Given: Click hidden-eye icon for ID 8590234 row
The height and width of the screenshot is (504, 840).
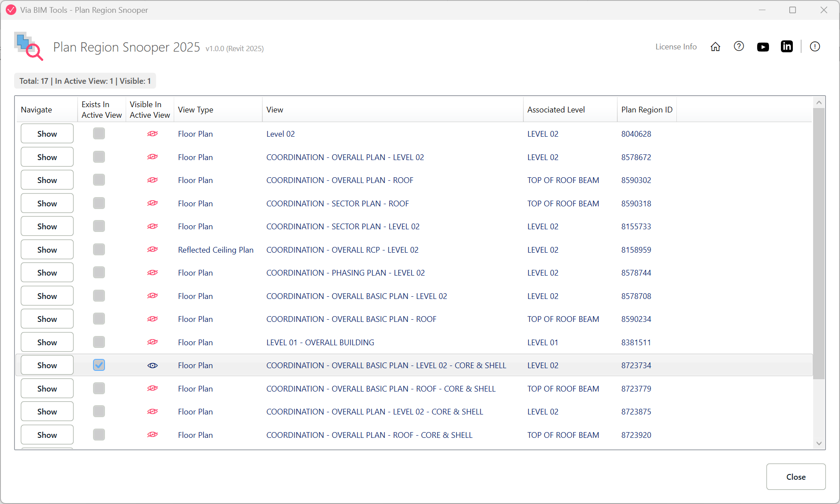Looking at the screenshot, I should (153, 319).
